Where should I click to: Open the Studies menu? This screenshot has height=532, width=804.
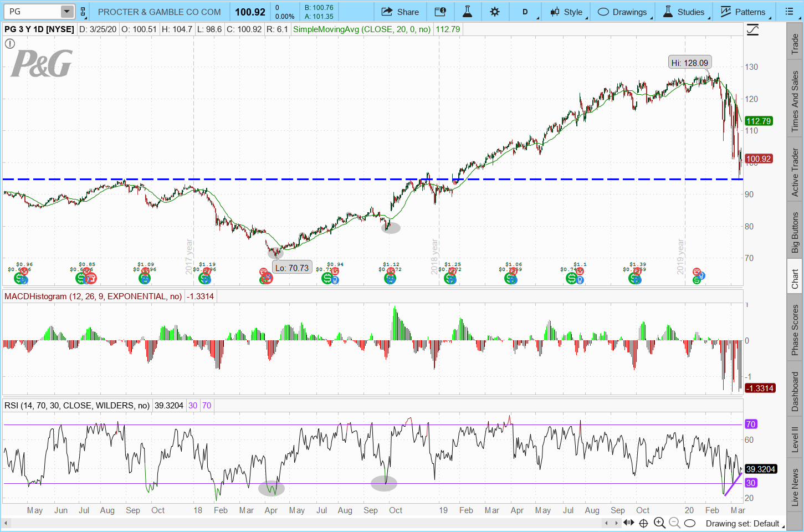pos(684,12)
